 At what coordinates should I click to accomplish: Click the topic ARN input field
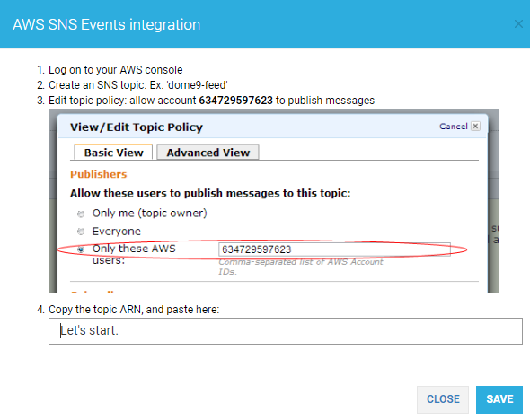tap(286, 331)
